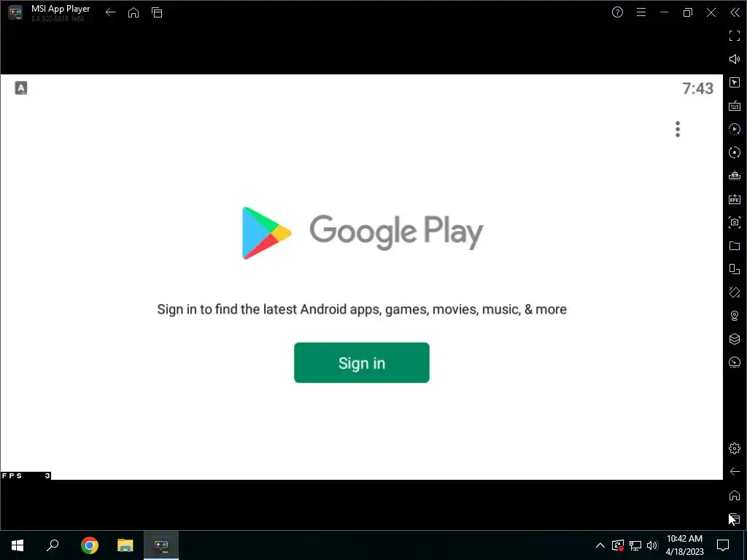Open Windows volume tray icon
This screenshot has height=560, width=747.
click(x=652, y=545)
